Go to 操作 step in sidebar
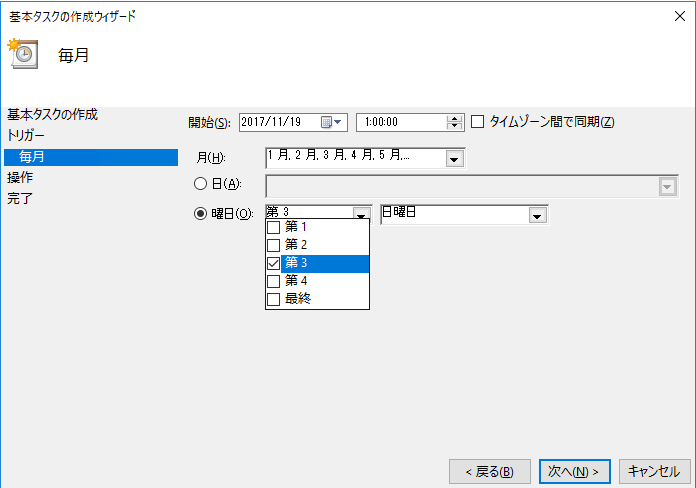The height and width of the screenshot is (488, 696). [20, 177]
